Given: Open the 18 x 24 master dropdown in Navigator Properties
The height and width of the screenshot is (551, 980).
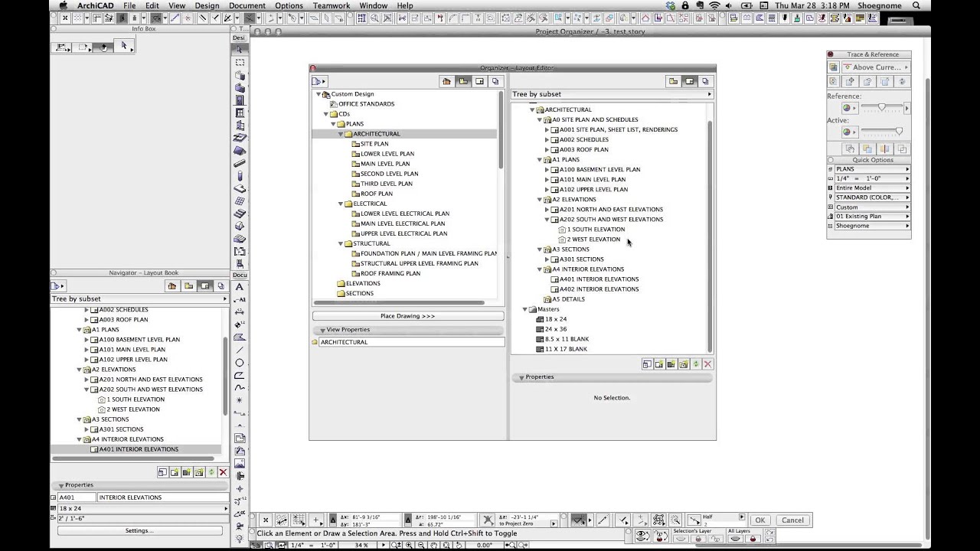Looking at the screenshot, I should pyautogui.click(x=143, y=508).
